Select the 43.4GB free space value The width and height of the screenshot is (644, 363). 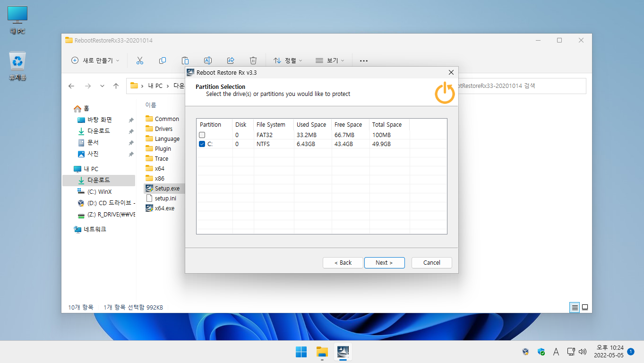click(343, 144)
